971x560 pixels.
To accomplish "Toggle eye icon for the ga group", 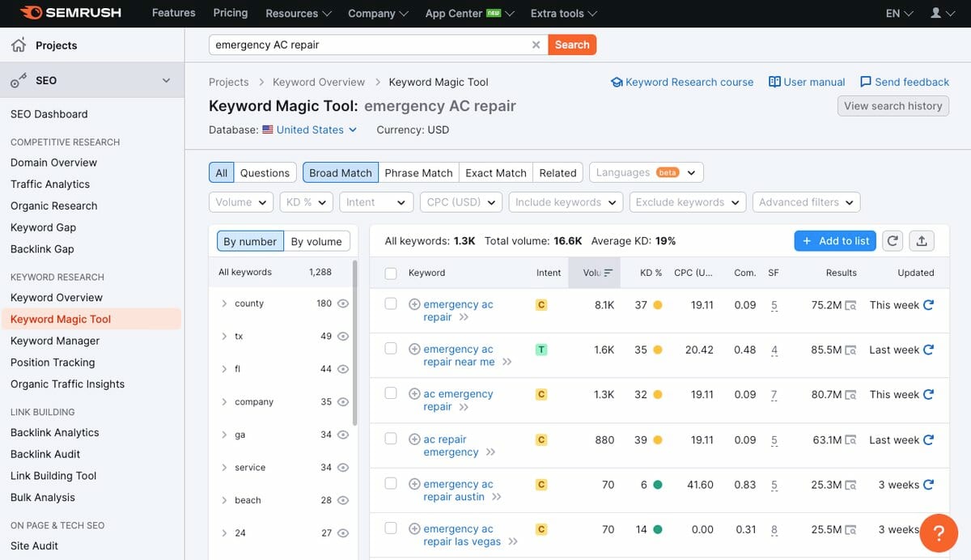I will click(343, 435).
